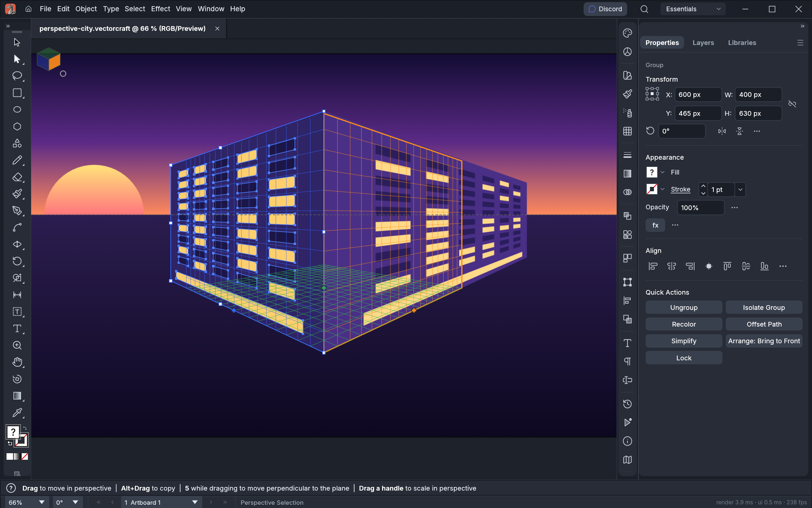Open the color palette panel icon
Viewport: 812px width, 508px height.
627,33
